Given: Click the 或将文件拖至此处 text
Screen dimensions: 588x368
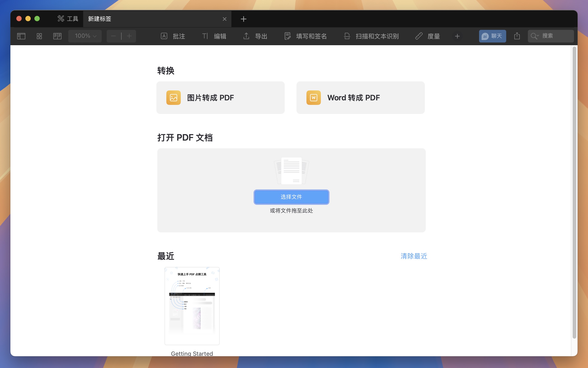Looking at the screenshot, I should pyautogui.click(x=292, y=211).
